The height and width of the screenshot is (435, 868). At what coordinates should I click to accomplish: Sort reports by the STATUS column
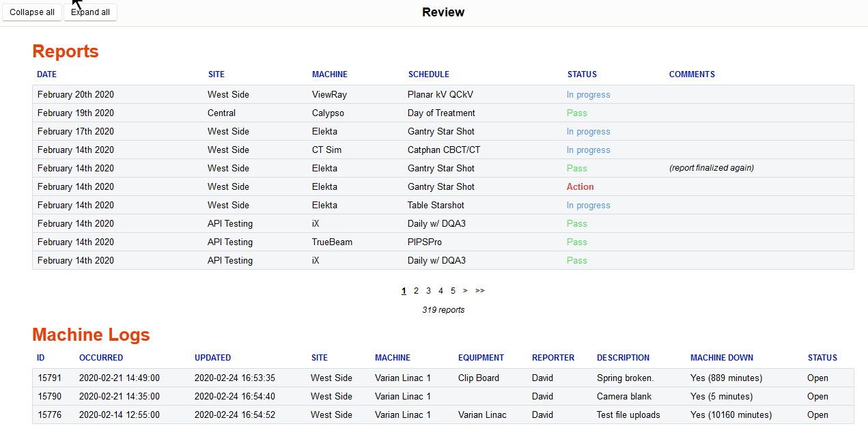(582, 74)
